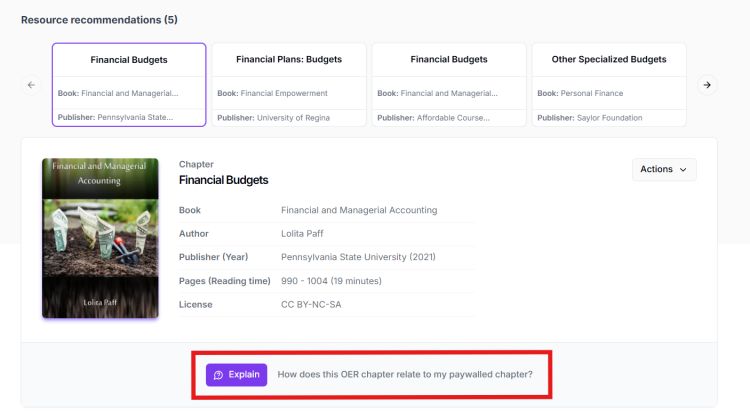Choose the Affordable Course Financial Budgets card
This screenshot has height=411, width=750.
tap(449, 85)
